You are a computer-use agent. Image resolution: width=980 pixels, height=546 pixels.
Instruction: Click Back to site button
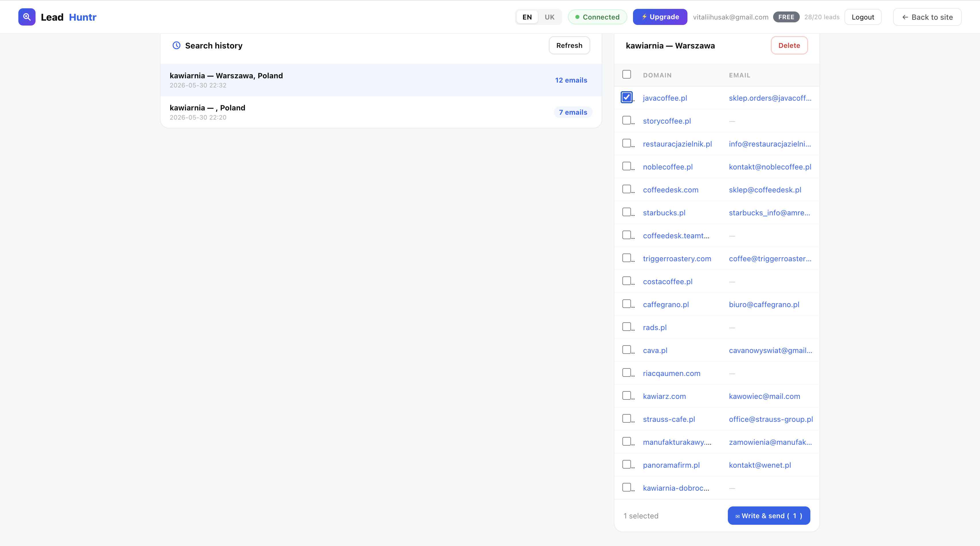click(x=927, y=17)
